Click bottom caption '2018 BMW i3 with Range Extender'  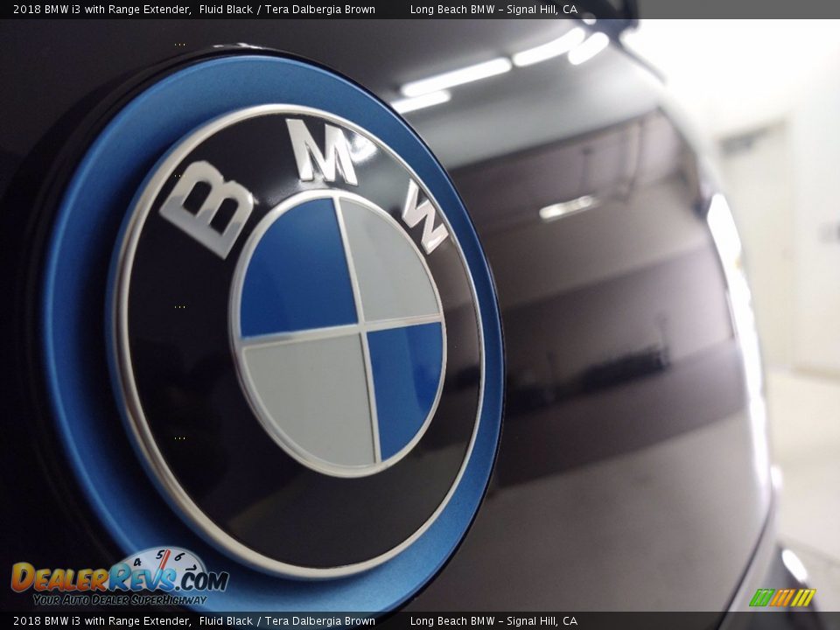[x=102, y=621]
